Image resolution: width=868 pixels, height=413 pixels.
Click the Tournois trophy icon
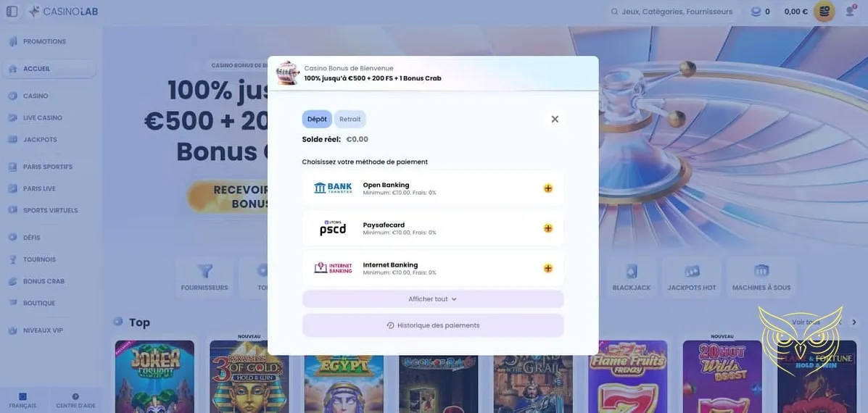[x=13, y=259]
